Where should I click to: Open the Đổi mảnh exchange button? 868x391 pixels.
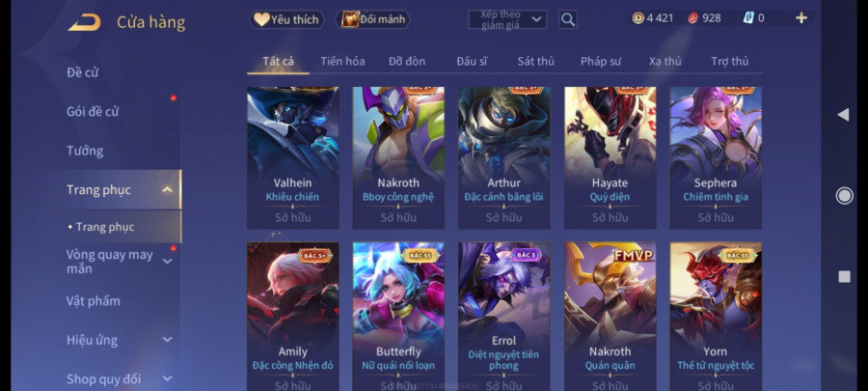tap(372, 19)
